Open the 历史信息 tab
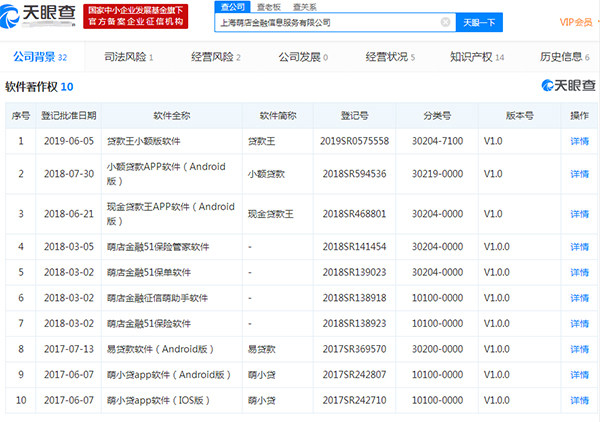This screenshot has height=422, width=600. [x=564, y=57]
